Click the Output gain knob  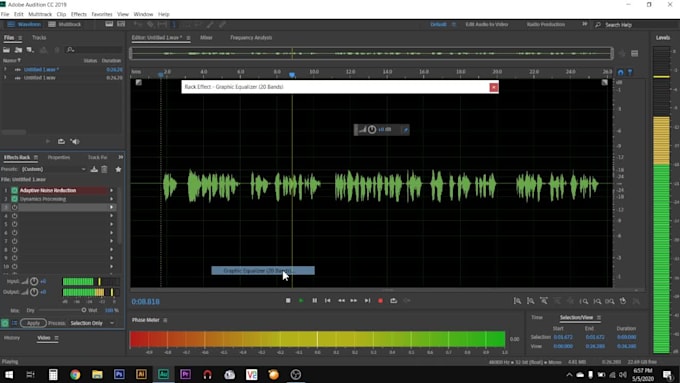(x=34, y=292)
